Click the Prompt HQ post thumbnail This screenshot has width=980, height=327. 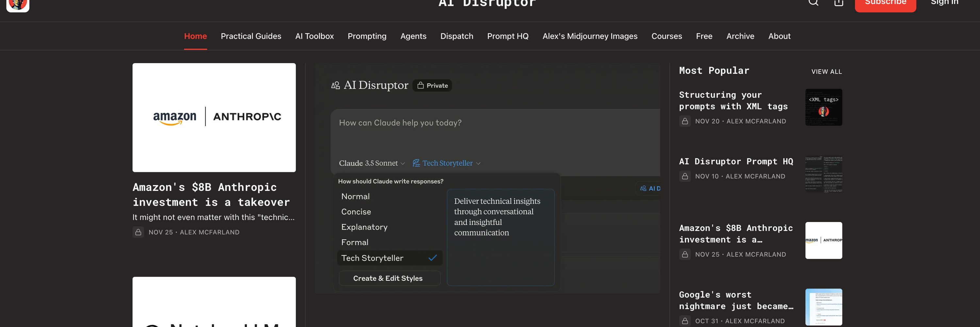pos(824,174)
